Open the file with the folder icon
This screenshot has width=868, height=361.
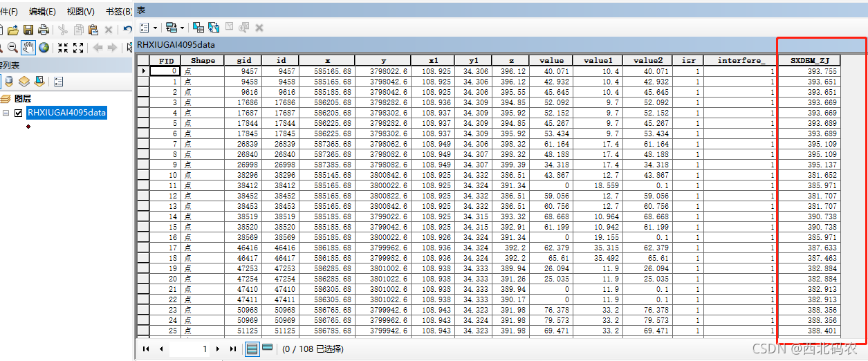click(12, 30)
